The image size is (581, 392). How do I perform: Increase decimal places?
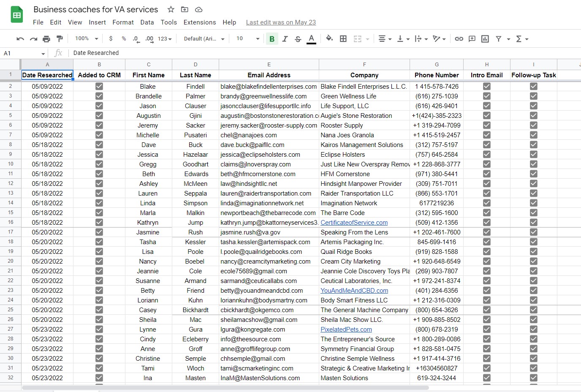click(149, 39)
